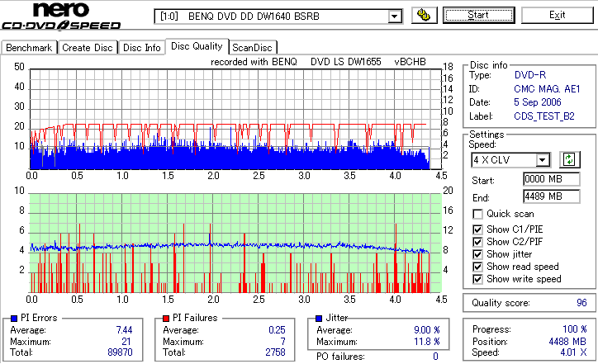Uncheck Show jitter option
598x364 pixels.
coord(477,254)
